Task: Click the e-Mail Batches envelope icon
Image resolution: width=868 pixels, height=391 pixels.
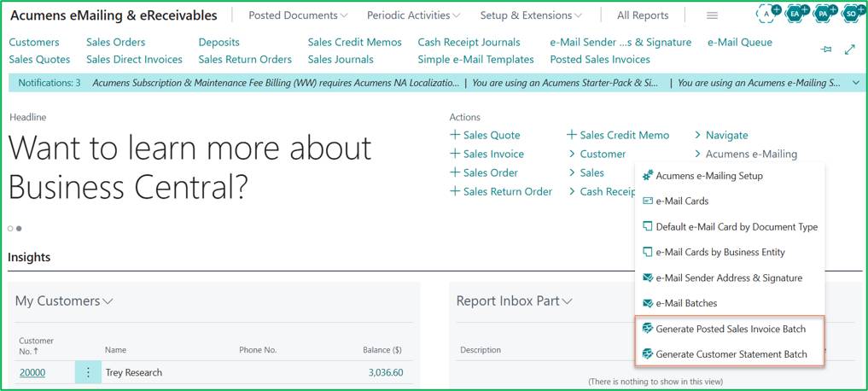Action: click(x=648, y=303)
